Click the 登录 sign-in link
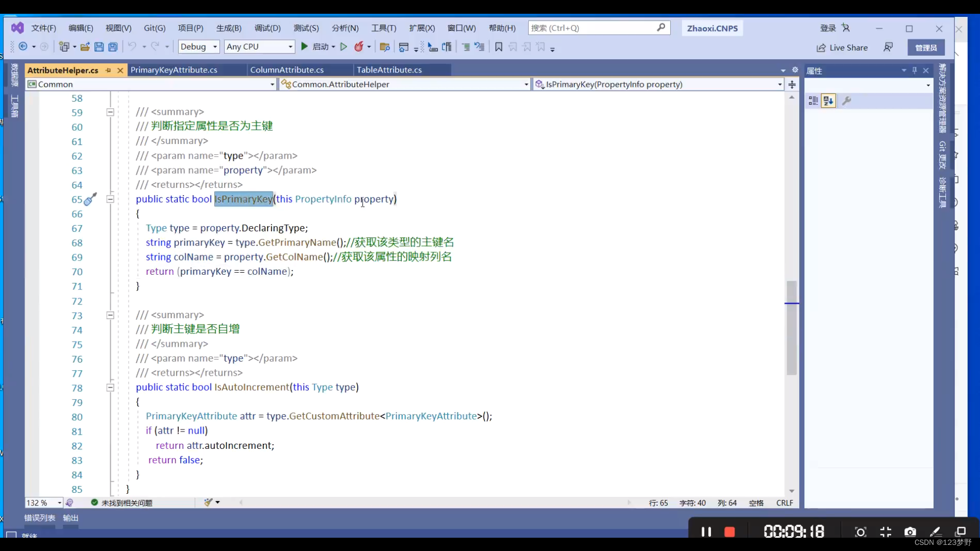Viewport: 980px width, 551px height. point(828,28)
